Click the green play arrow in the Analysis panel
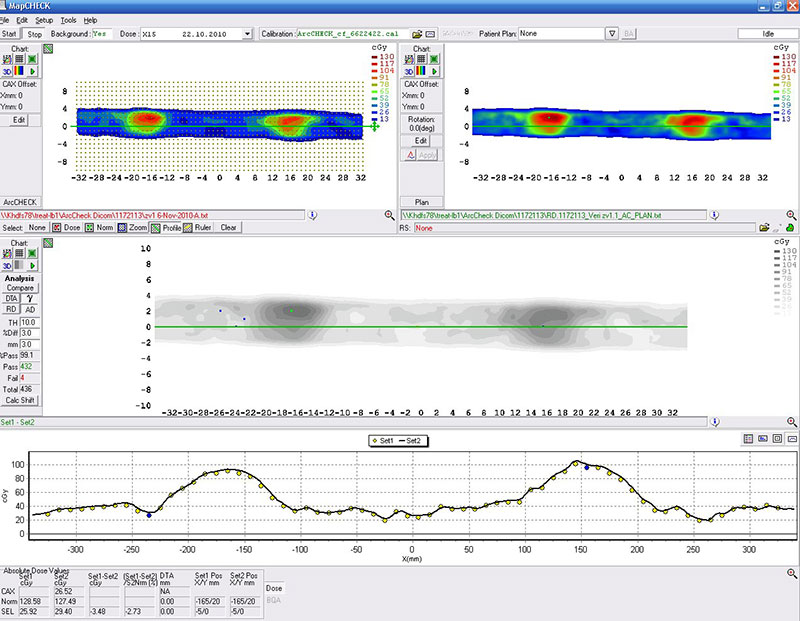This screenshot has height=621, width=800. coord(32,265)
